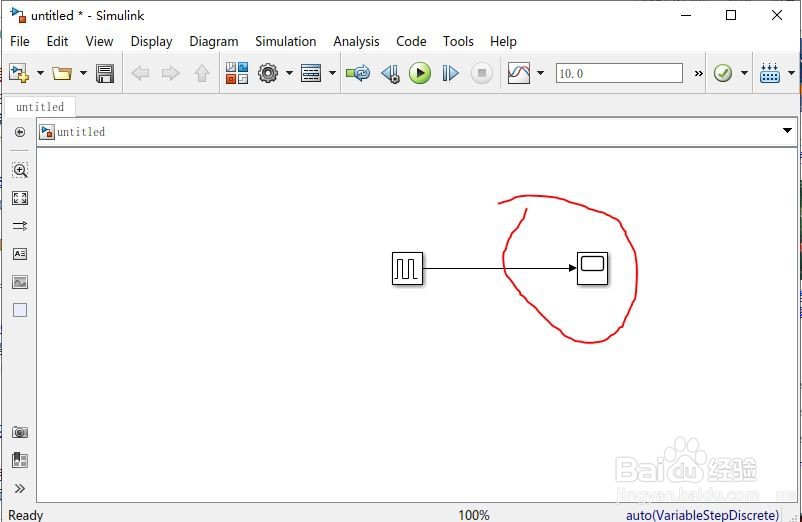Image resolution: width=802 pixels, height=522 pixels.
Task: Run the simulation with green play button
Action: [420, 73]
